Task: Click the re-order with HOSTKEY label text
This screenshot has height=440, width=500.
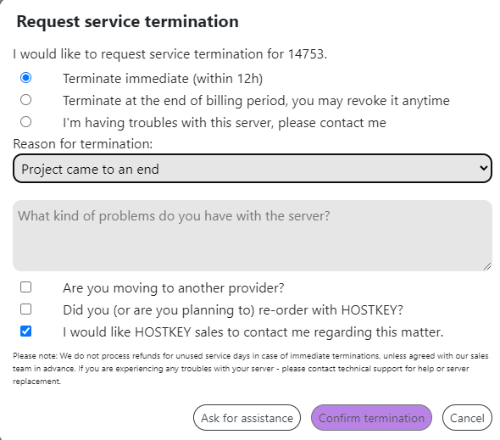Action: pos(233,310)
